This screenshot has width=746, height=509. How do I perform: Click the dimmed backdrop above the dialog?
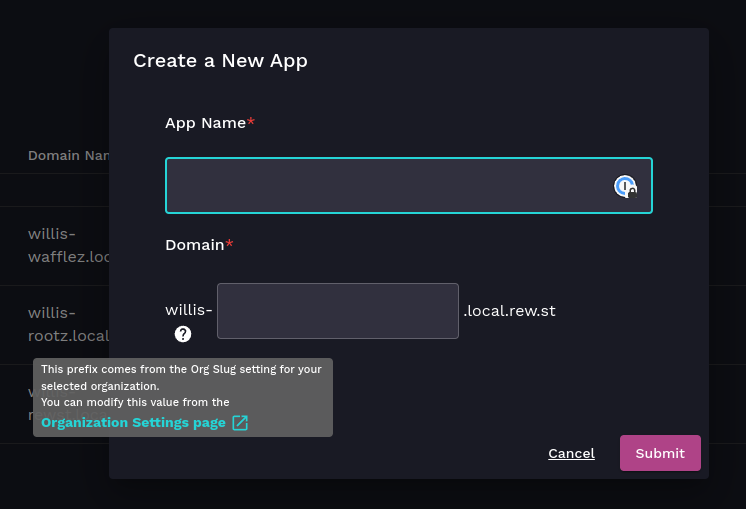(400, 12)
